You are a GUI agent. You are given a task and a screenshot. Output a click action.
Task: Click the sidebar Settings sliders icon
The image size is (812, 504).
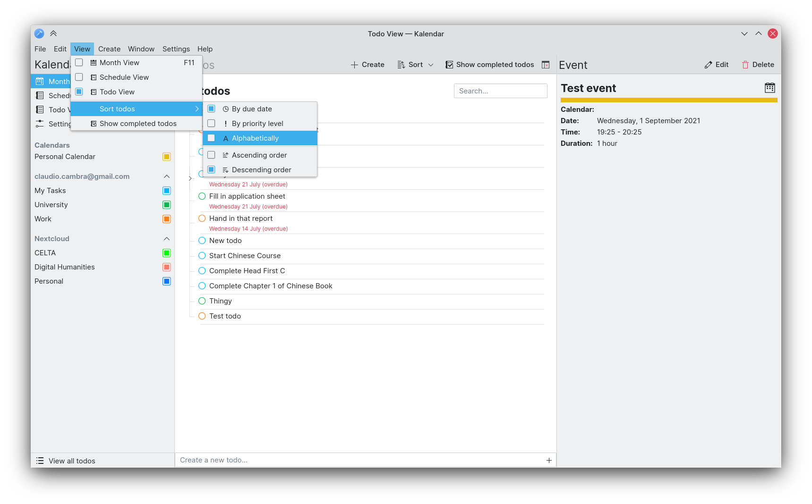coord(40,124)
